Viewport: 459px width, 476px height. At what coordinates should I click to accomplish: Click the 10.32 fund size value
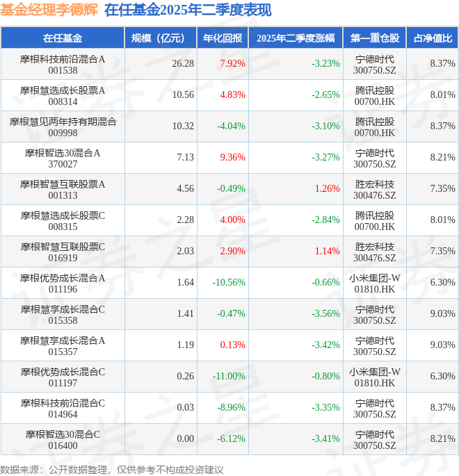183,126
